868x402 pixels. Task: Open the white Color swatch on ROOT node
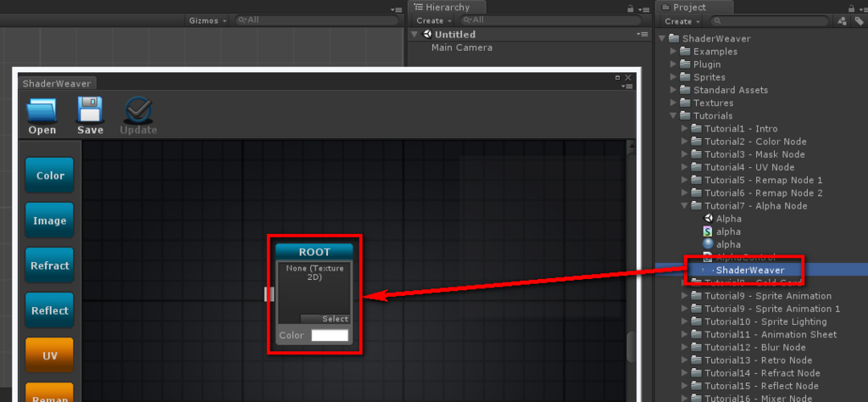[330, 336]
